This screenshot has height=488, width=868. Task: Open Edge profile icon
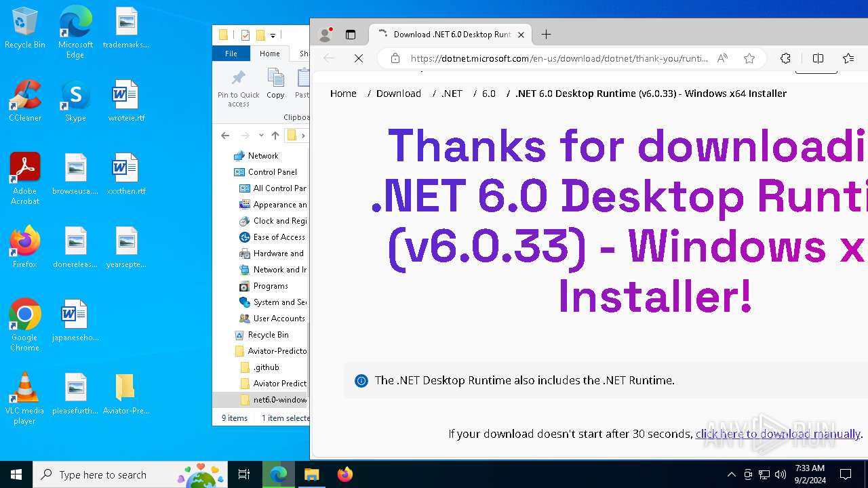click(325, 35)
